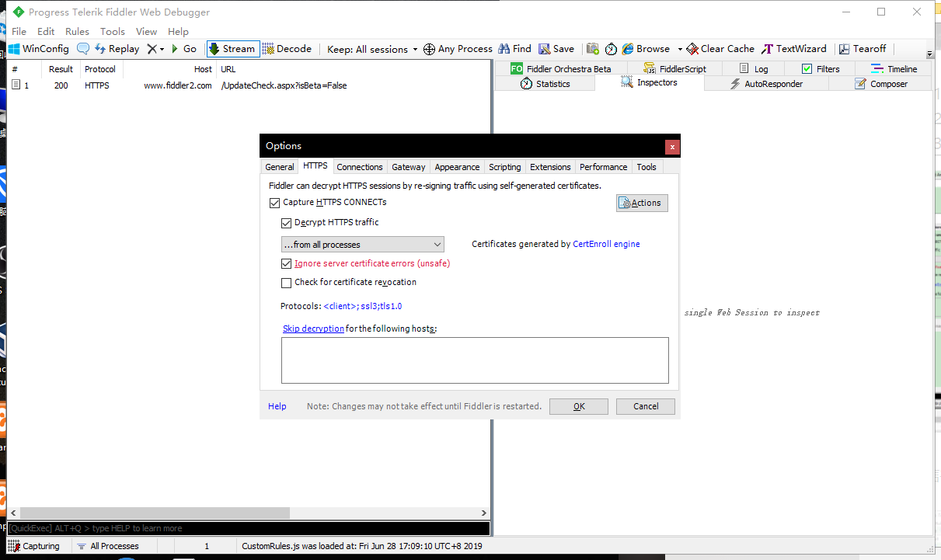941x560 pixels.
Task: Click the comment speech bubble icon
Action: click(82, 48)
